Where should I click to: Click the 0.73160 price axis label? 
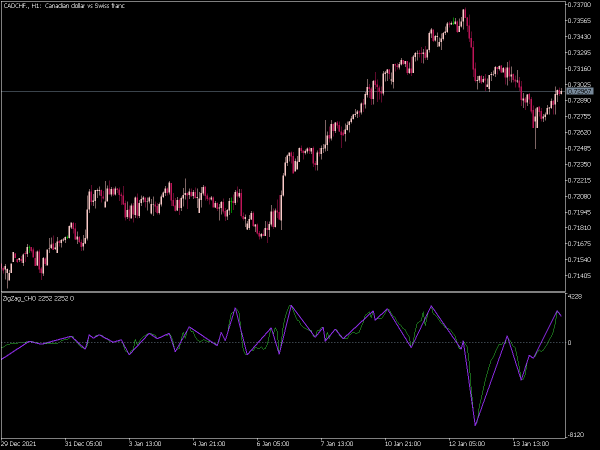coord(580,68)
